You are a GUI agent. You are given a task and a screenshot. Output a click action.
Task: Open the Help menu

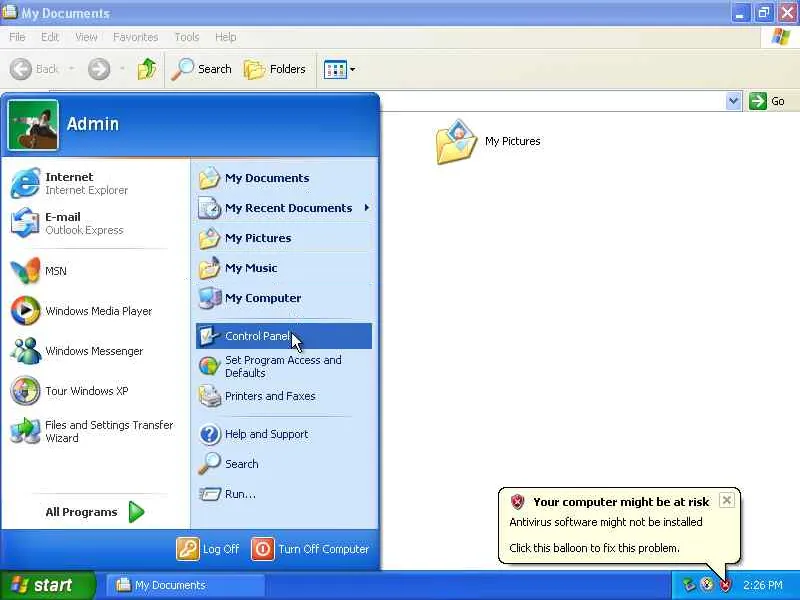(226, 37)
